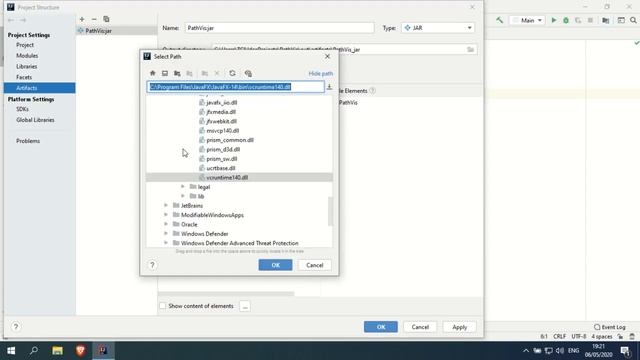This screenshot has width=640, height=360.
Task: Open Main run configuration dropdown
Action: tap(527, 20)
